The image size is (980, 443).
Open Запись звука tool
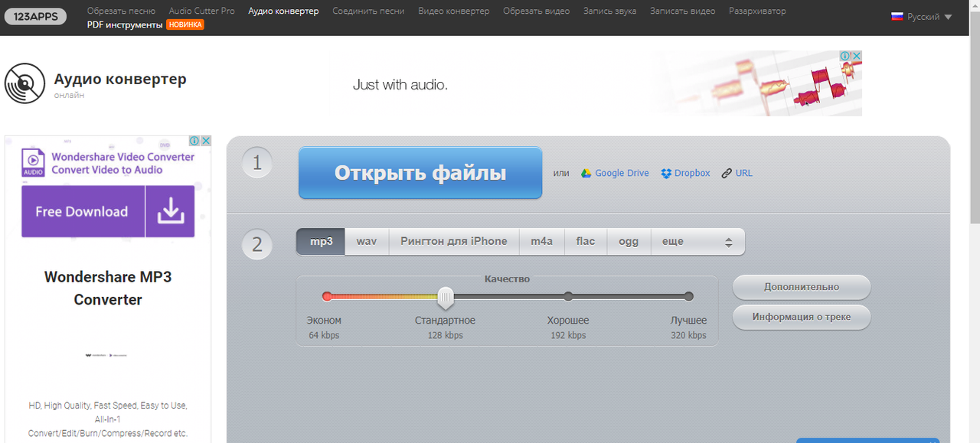tap(609, 11)
